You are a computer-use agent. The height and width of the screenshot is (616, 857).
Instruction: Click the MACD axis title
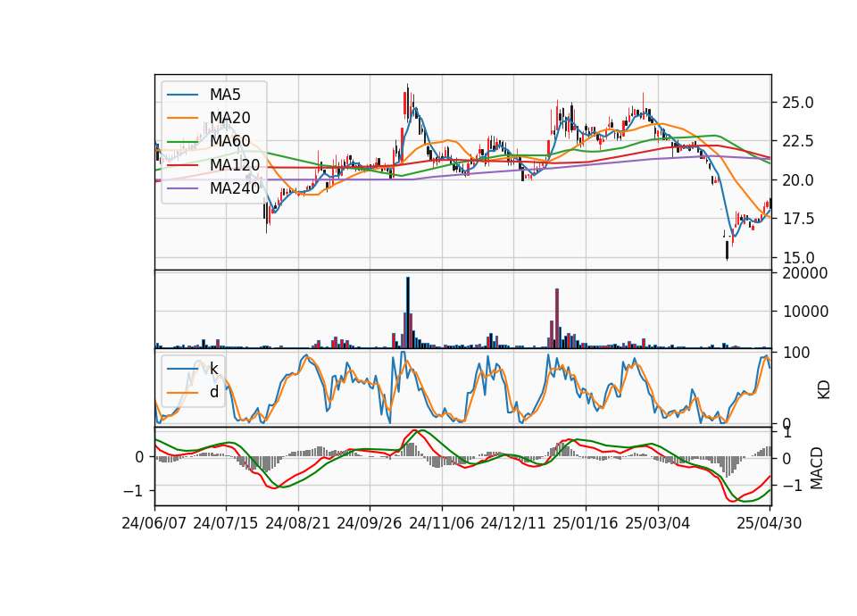pyautogui.click(x=817, y=468)
